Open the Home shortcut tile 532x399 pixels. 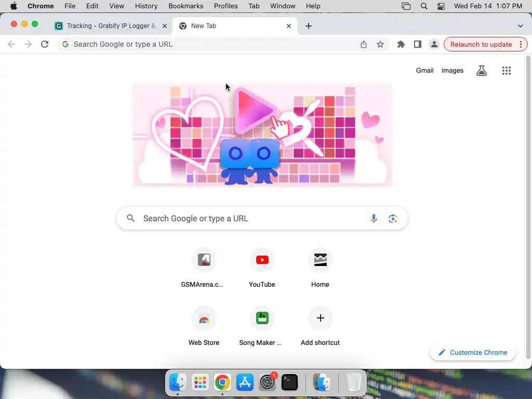coord(320,269)
